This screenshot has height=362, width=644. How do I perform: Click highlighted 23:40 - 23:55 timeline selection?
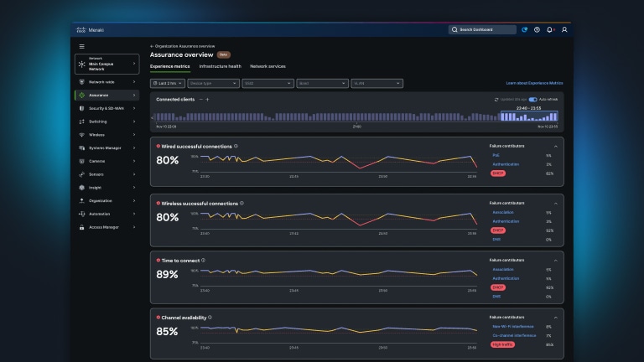point(529,116)
